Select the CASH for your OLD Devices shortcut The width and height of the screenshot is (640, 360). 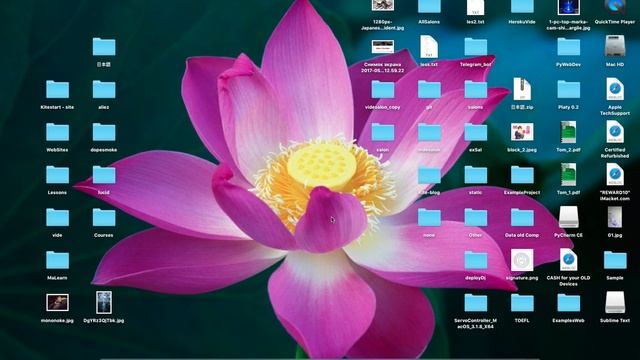coord(568,260)
